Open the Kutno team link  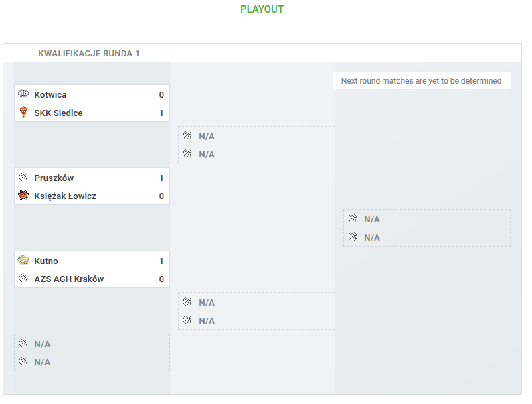[x=46, y=261]
